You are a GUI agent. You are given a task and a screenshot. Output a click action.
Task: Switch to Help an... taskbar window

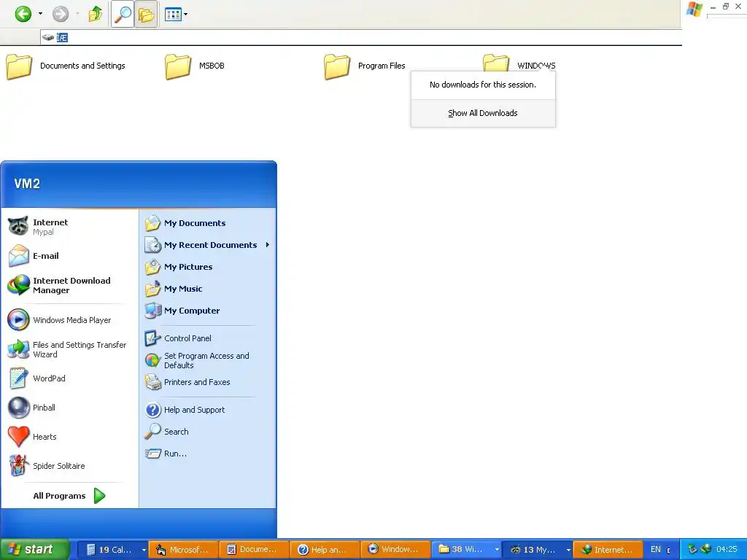click(325, 550)
